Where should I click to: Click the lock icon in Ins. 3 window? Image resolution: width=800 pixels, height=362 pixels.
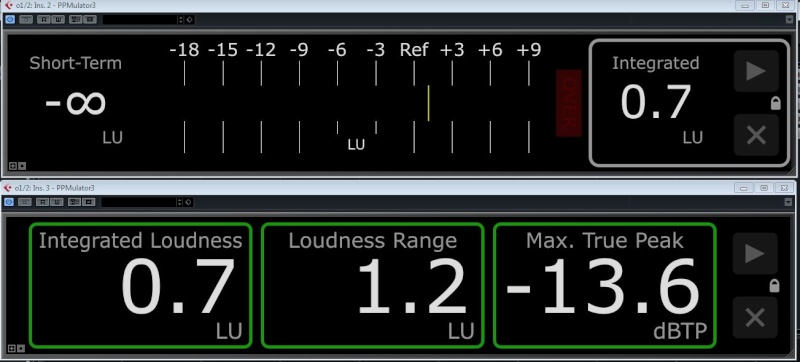coord(774,286)
